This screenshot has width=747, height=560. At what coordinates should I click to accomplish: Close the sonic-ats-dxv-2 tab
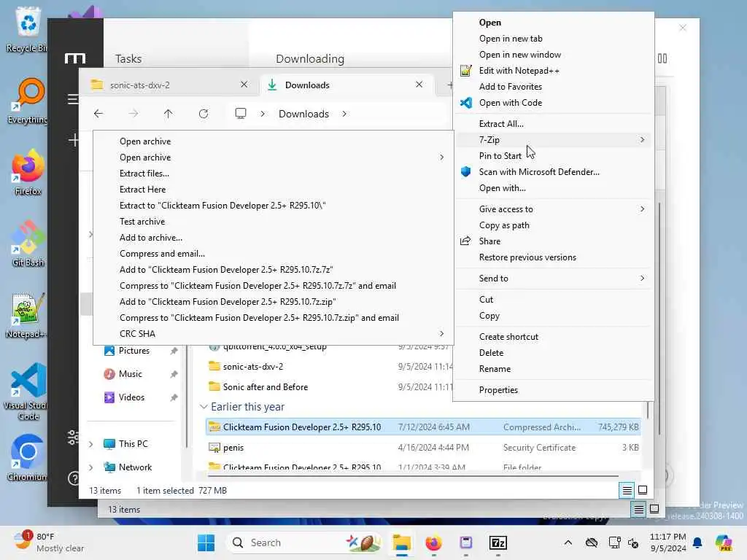click(x=244, y=85)
